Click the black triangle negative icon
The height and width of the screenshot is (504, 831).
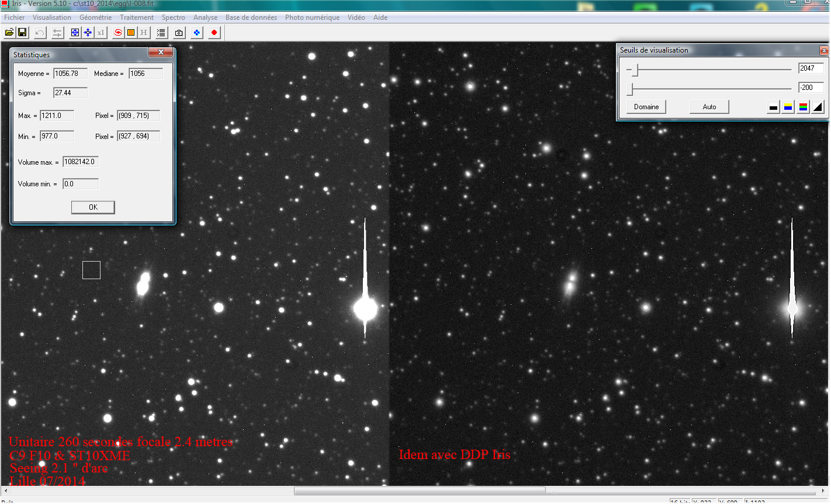pyautogui.click(x=818, y=107)
